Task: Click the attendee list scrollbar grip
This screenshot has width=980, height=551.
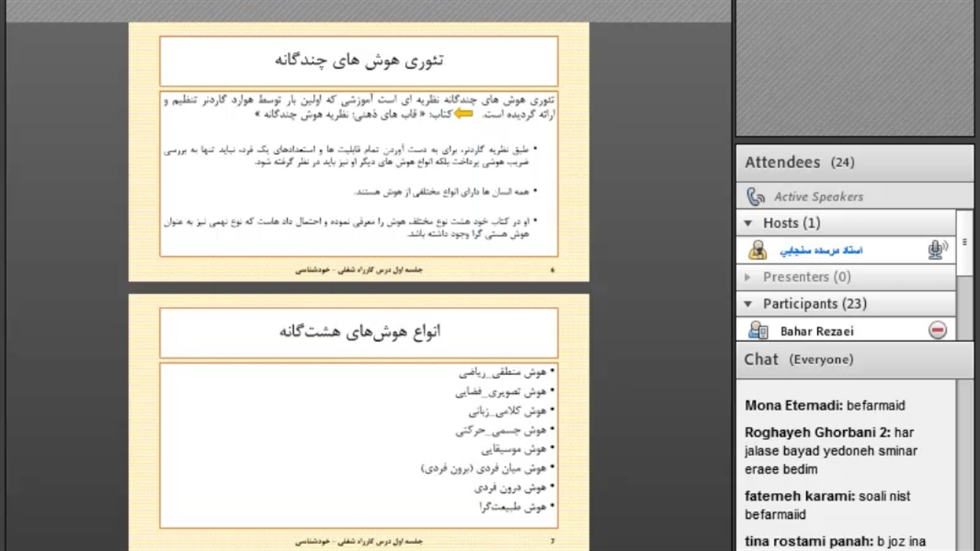Action: (965, 242)
